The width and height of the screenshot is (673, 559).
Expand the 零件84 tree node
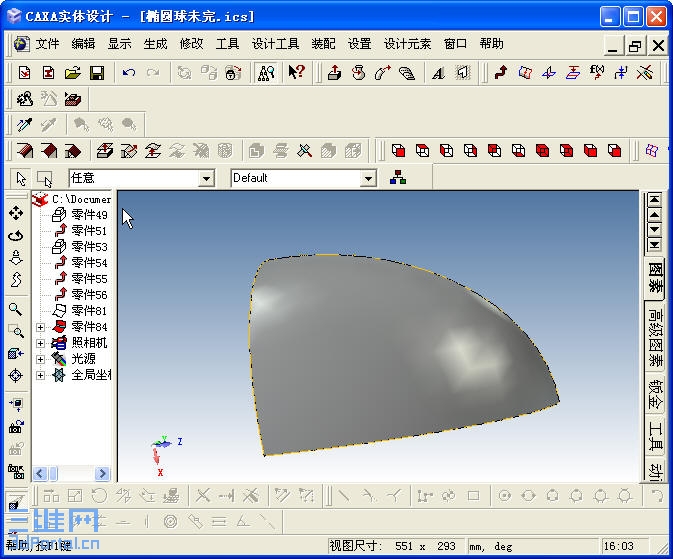(40, 327)
